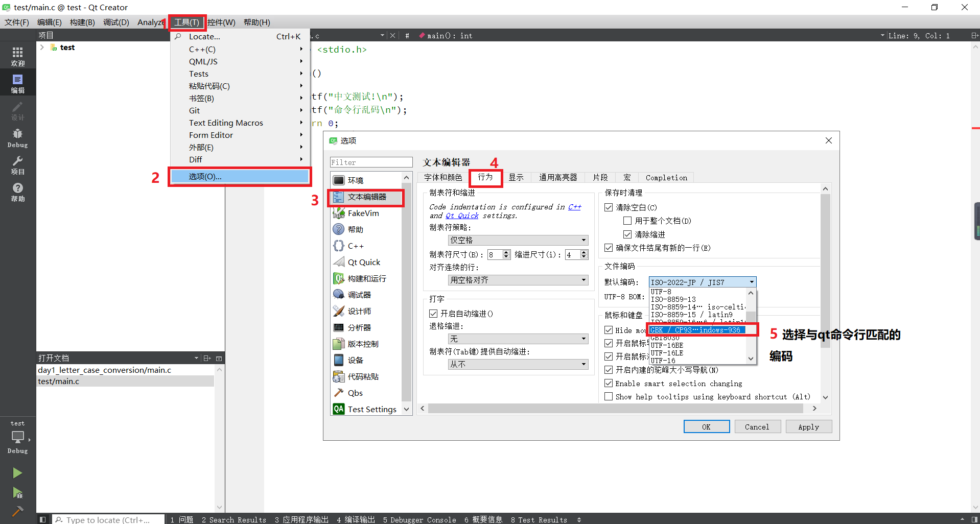This screenshot has width=980, height=524.
Task: Build the project with hammer icon
Action: coord(17,511)
